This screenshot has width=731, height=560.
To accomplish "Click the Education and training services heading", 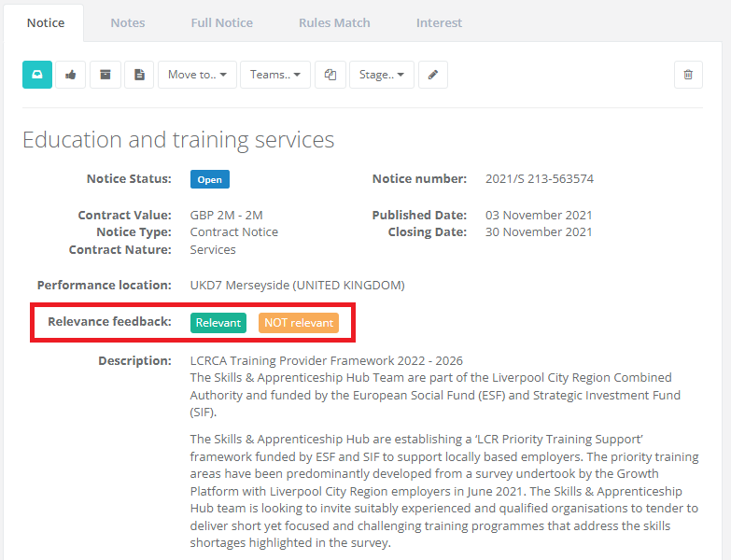I will (x=178, y=140).
